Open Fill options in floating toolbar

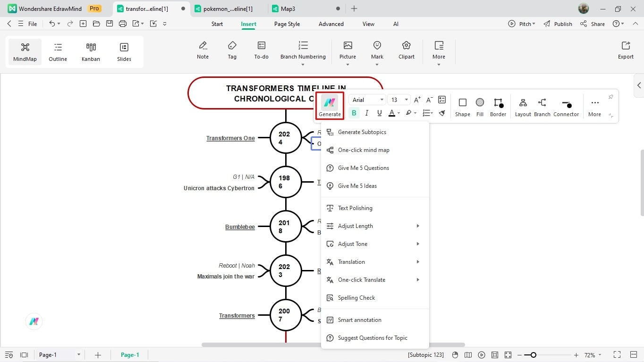coord(480,107)
